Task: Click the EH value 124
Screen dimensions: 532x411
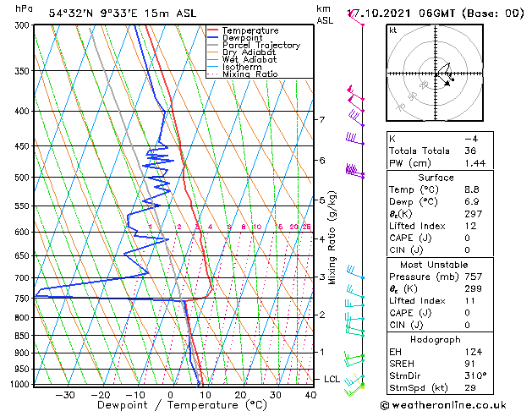Action: point(474,352)
